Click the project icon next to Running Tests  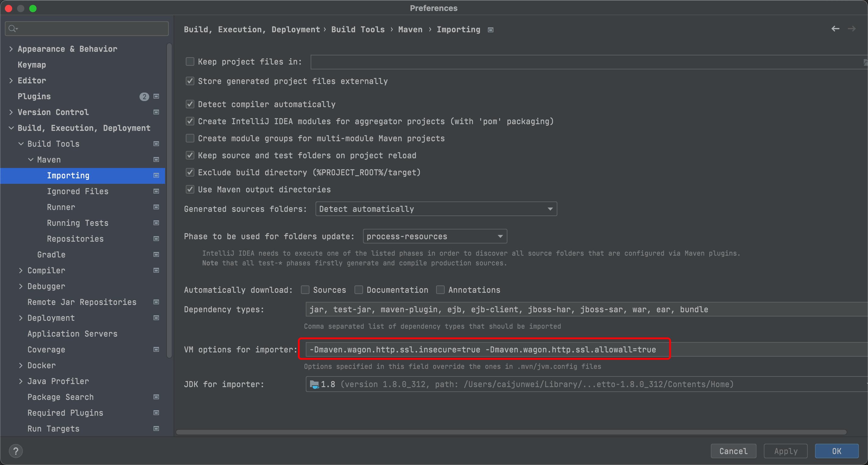[156, 223]
